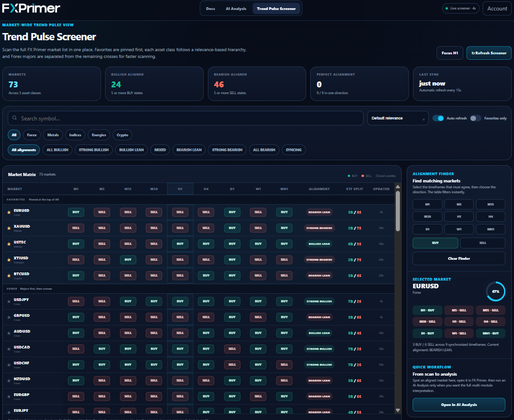Click the live screener status indicator

click(x=461, y=9)
